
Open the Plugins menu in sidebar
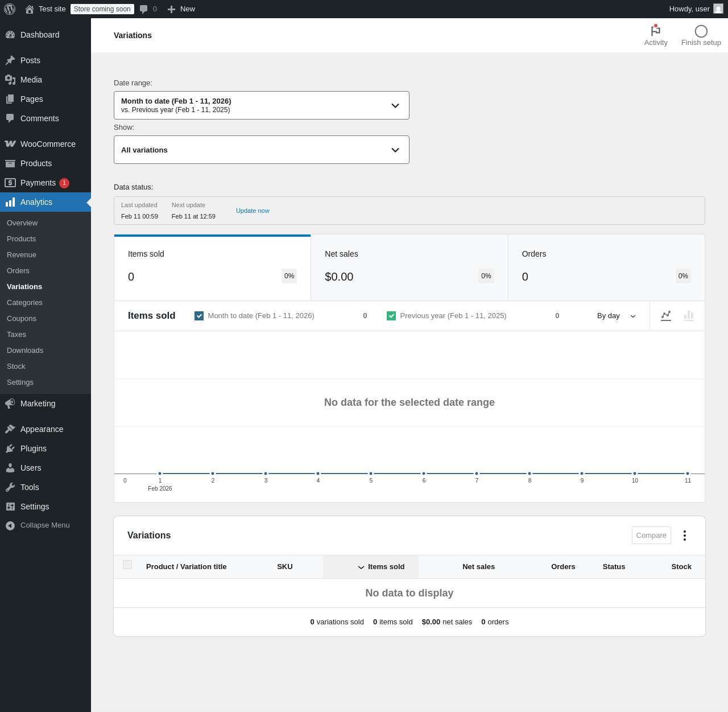(x=34, y=448)
